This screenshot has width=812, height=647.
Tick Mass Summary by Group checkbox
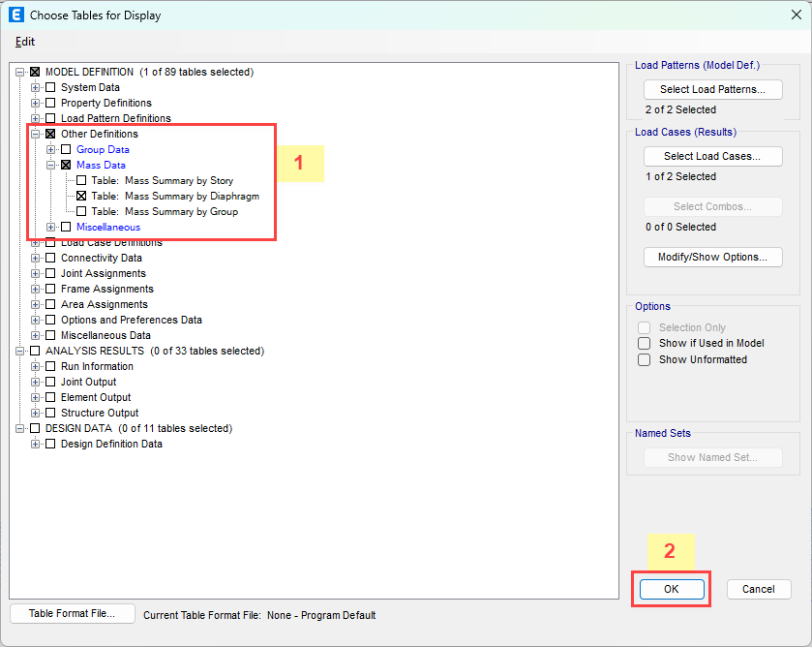[82, 211]
